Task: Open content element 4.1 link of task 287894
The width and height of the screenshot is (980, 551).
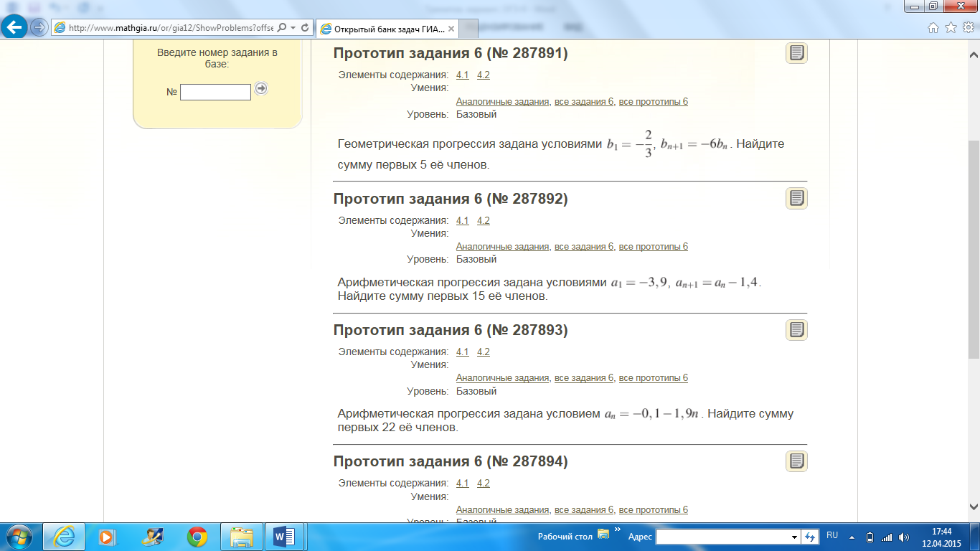Action: coord(463,483)
